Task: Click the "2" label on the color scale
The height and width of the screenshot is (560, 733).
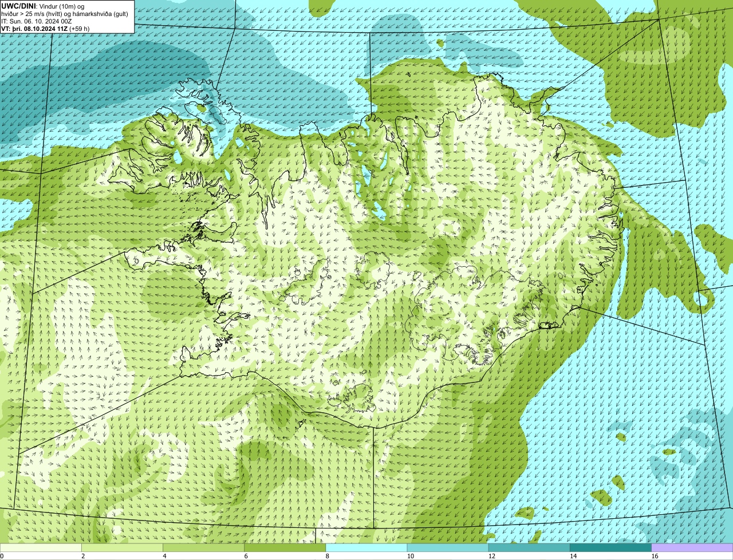Action: tap(83, 556)
